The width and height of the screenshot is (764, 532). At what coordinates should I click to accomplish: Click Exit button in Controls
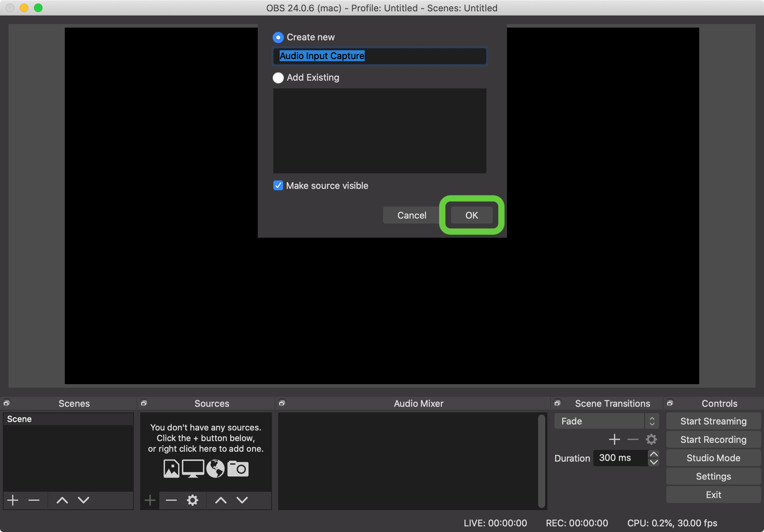click(x=713, y=495)
